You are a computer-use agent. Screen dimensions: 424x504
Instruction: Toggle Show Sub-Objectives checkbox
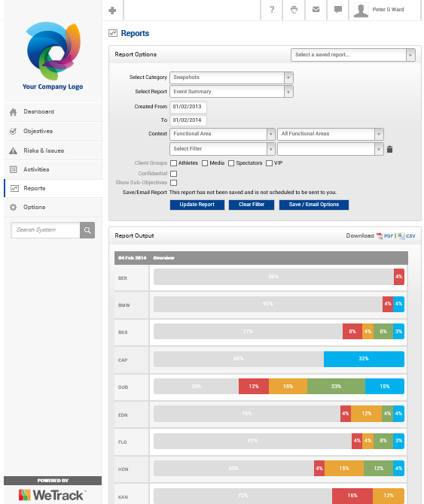tap(173, 183)
